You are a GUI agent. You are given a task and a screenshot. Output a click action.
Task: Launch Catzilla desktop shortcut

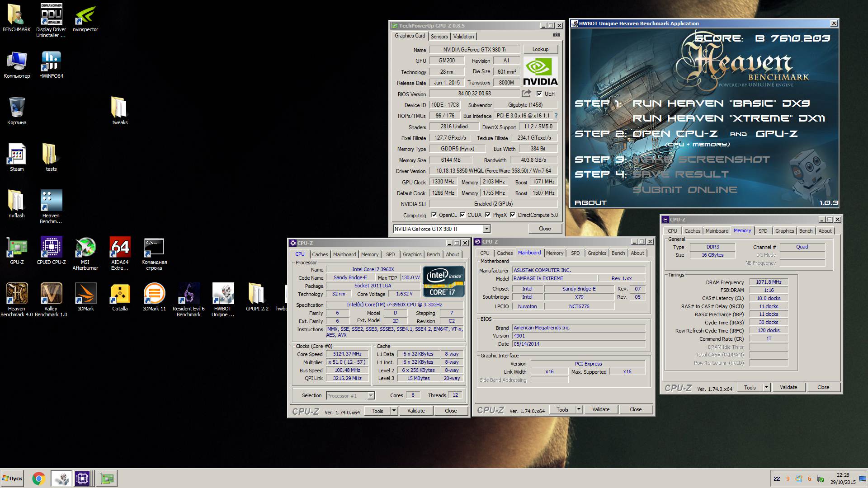click(x=120, y=297)
